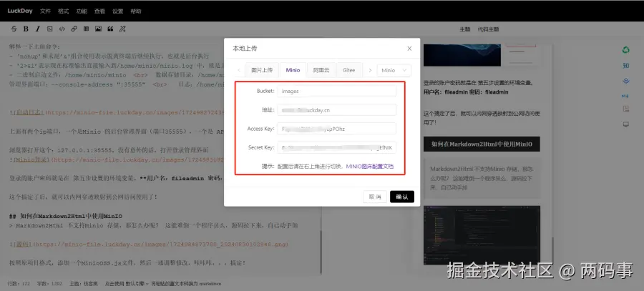Apply bold formatting with the B icon

click(26, 29)
